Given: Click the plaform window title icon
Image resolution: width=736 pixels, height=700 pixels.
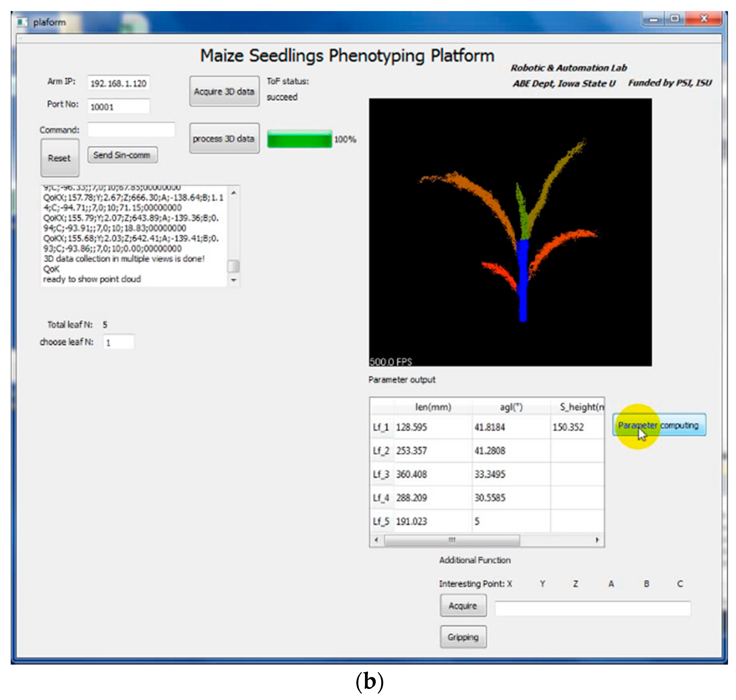Looking at the screenshot, I should (22, 22).
